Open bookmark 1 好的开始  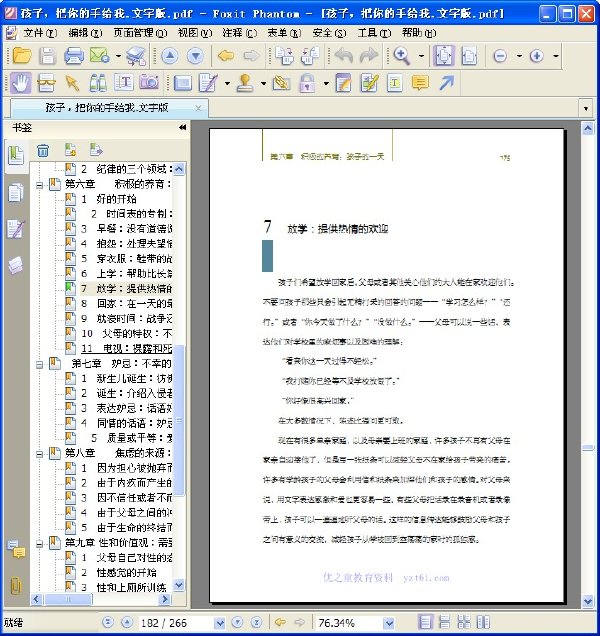(x=108, y=199)
